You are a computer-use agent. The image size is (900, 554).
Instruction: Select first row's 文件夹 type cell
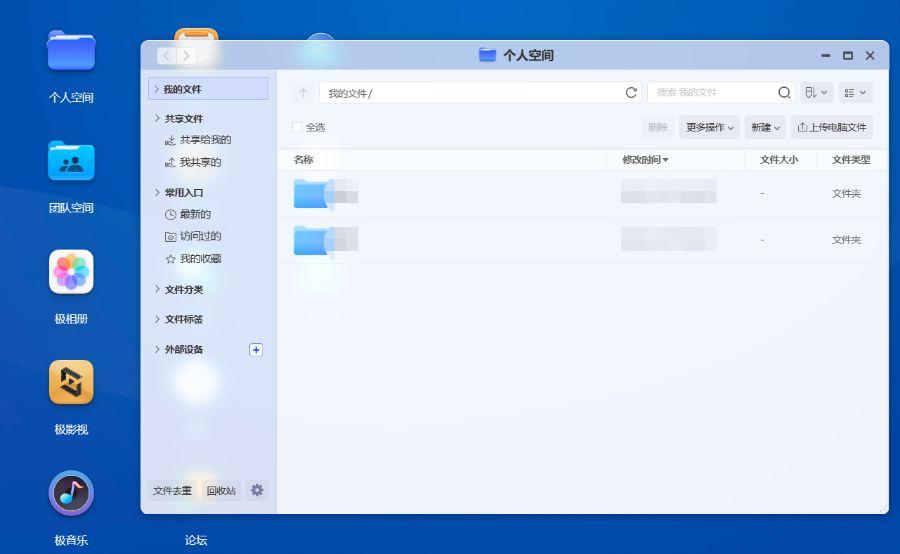(846, 193)
